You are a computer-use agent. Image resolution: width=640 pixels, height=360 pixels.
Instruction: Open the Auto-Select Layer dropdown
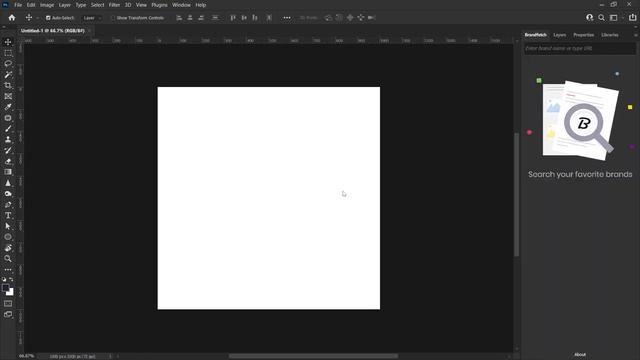coord(91,18)
